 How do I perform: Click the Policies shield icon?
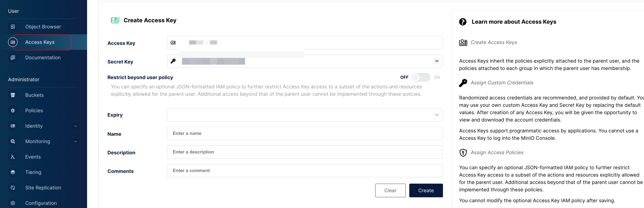(x=13, y=111)
